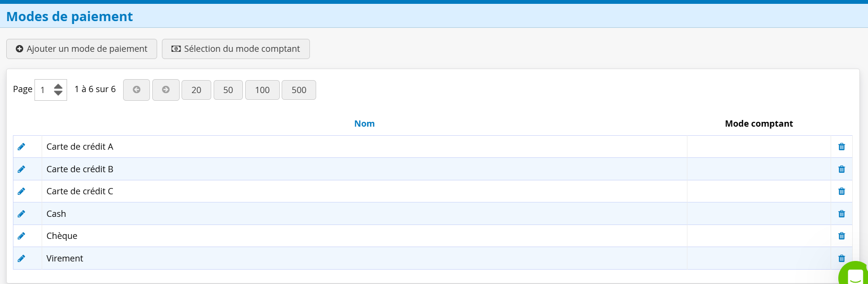Increase page number with up arrow

pos(58,86)
